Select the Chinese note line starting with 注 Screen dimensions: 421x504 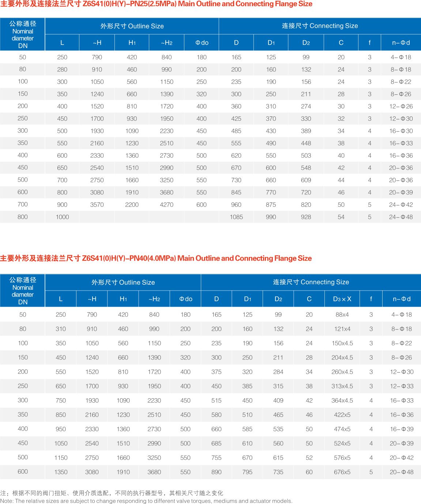coord(112,493)
